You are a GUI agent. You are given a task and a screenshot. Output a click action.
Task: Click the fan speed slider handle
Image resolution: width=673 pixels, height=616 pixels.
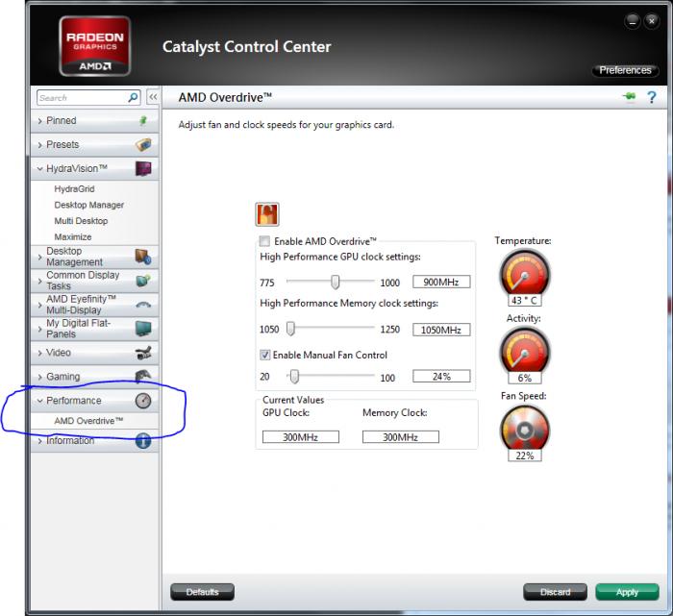294,376
